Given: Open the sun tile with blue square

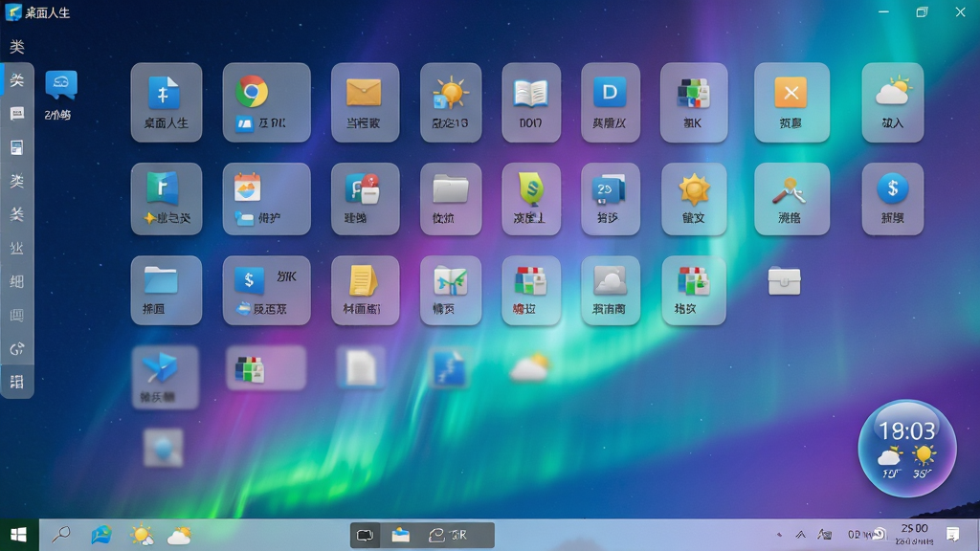Looking at the screenshot, I should tap(451, 102).
